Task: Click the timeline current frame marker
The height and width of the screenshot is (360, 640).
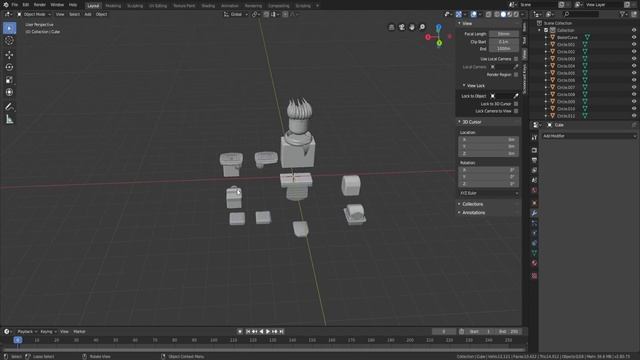Action: 18,340
